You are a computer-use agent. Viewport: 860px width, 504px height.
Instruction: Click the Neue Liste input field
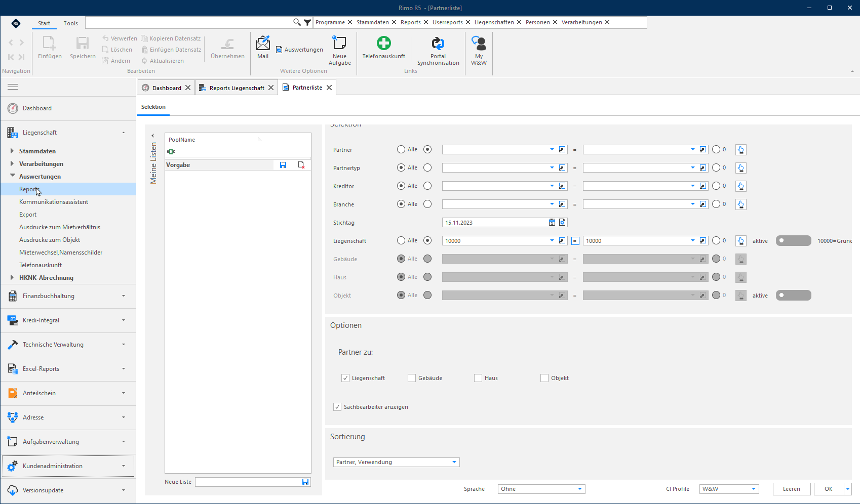[x=248, y=482]
